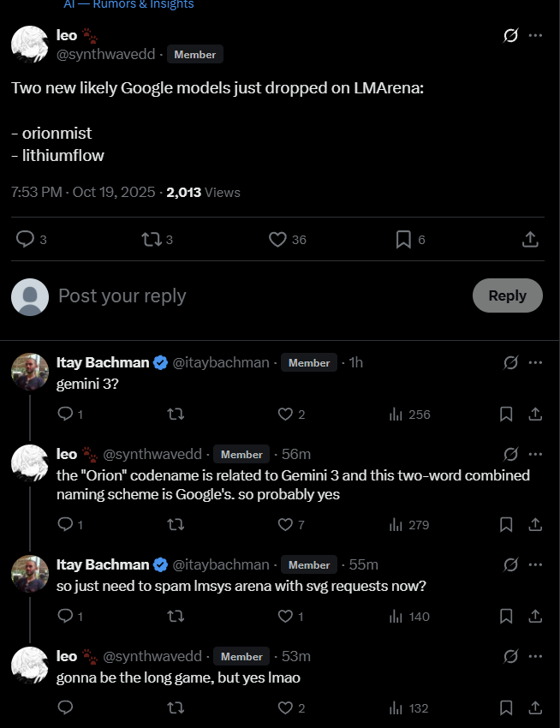Click leo's avatar on the main post
The width and height of the screenshot is (560, 728).
click(29, 44)
